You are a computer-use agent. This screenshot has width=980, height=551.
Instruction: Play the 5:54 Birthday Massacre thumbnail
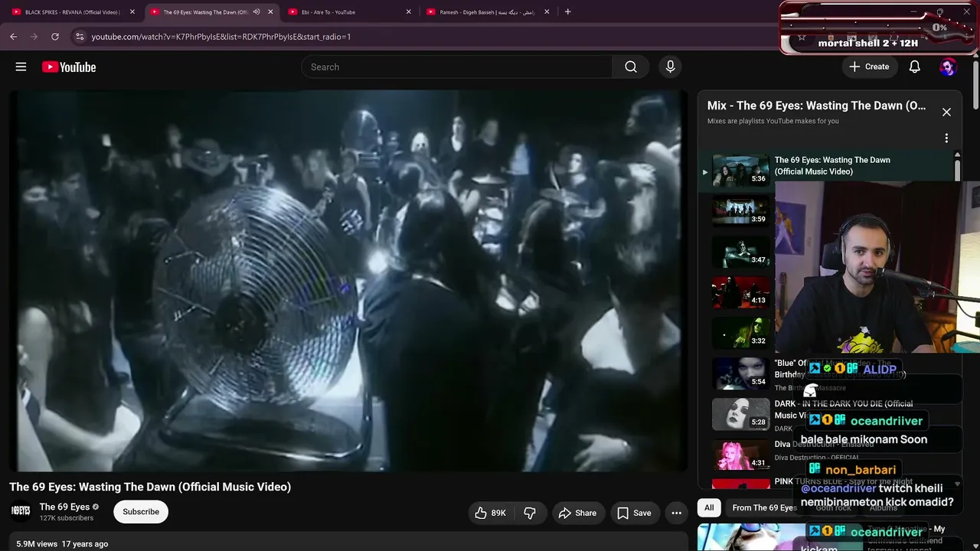pos(741,373)
